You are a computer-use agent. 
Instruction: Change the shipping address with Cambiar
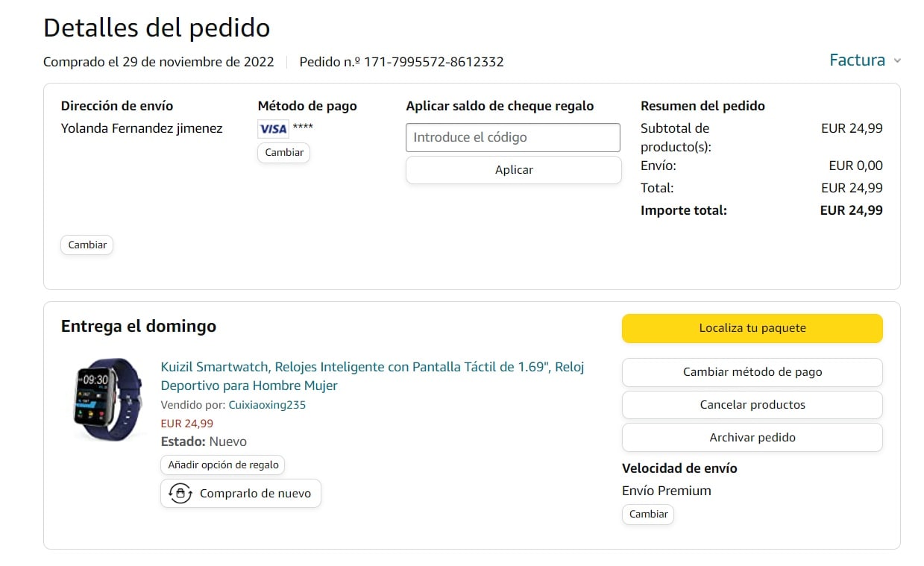tap(87, 245)
